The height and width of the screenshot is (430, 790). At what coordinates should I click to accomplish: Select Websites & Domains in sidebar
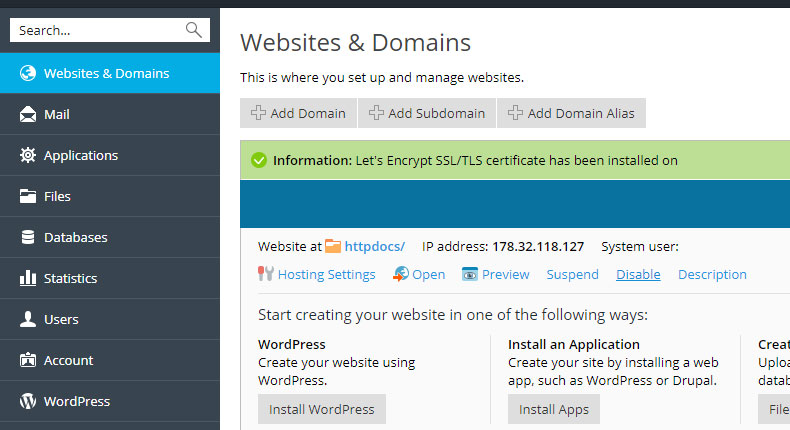point(110,73)
